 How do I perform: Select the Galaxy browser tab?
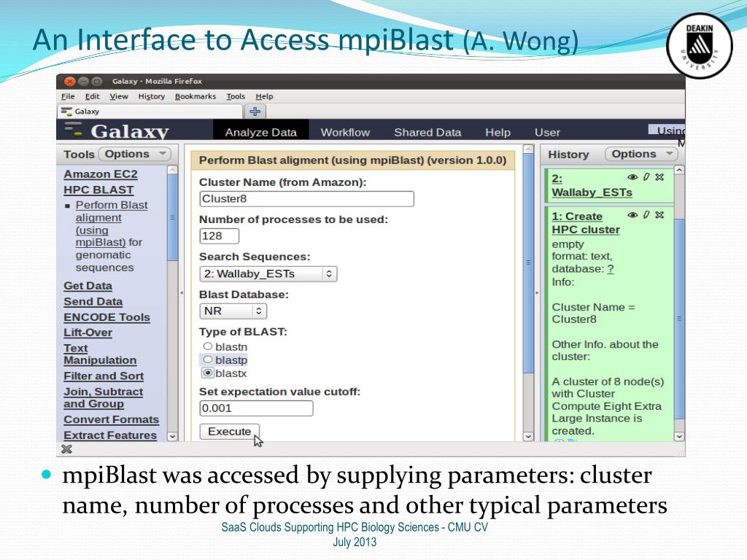coord(150,112)
